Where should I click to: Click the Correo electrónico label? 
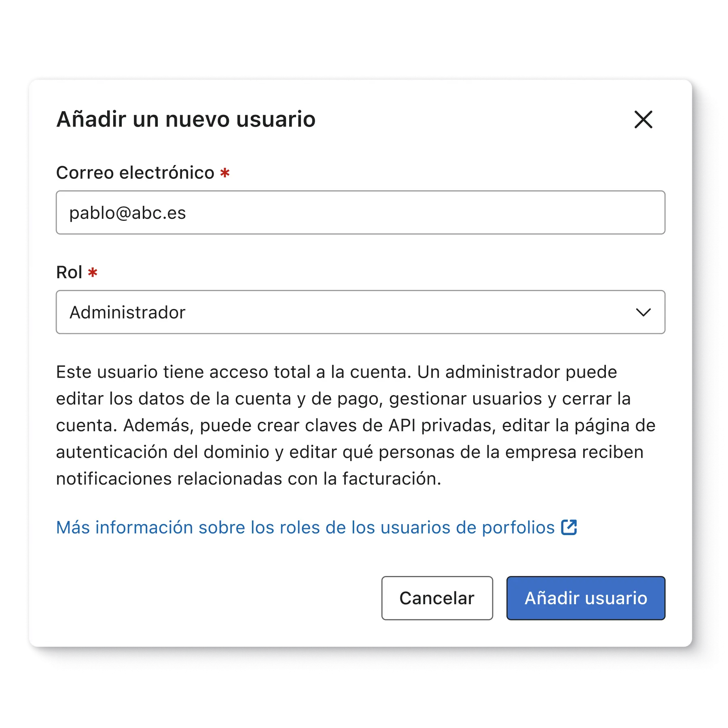pos(135,173)
